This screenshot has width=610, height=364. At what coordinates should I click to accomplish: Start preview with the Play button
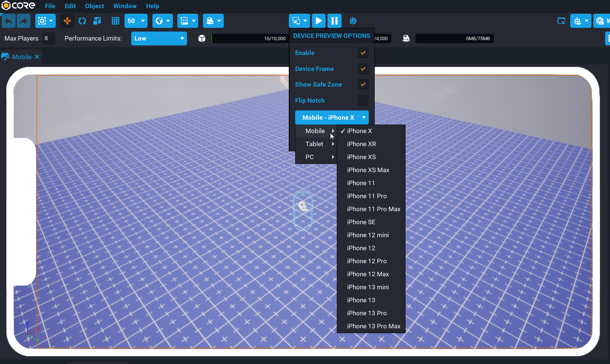point(319,21)
